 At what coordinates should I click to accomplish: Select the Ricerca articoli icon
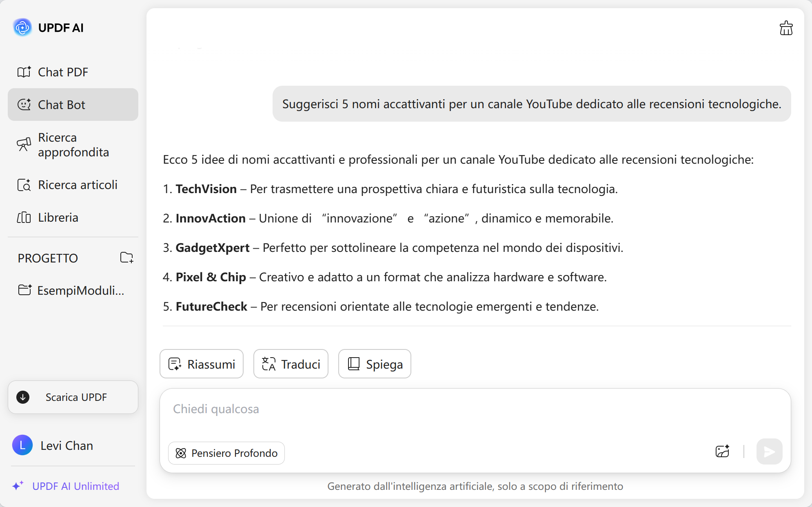coord(24,185)
